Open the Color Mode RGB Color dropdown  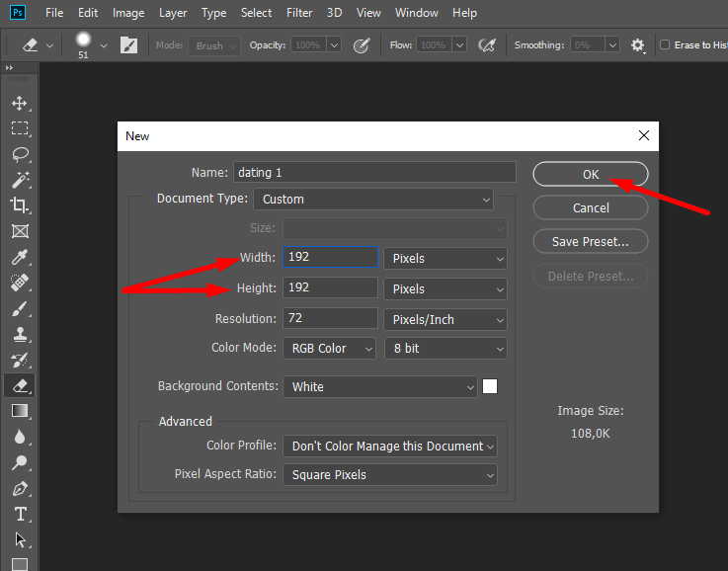(x=330, y=349)
